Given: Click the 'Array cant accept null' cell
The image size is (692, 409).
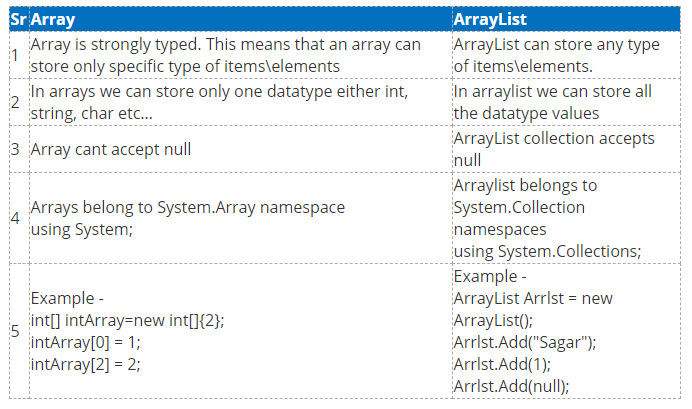Looking at the screenshot, I should 241,149.
